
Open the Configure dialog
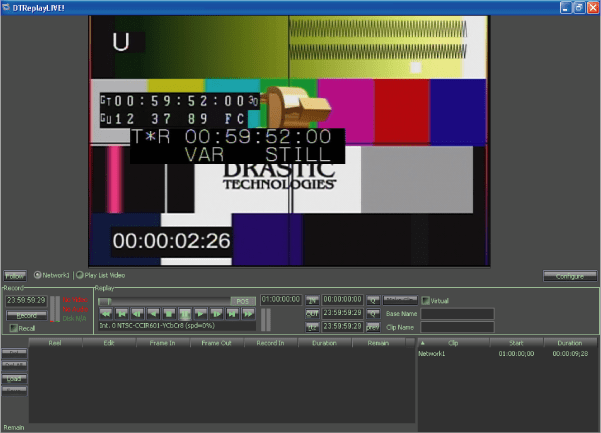click(570, 276)
